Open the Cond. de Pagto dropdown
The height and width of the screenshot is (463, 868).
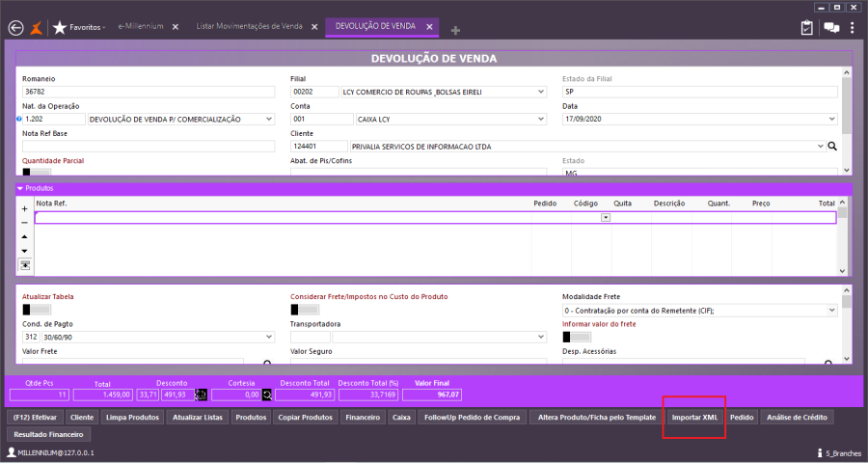click(x=268, y=337)
